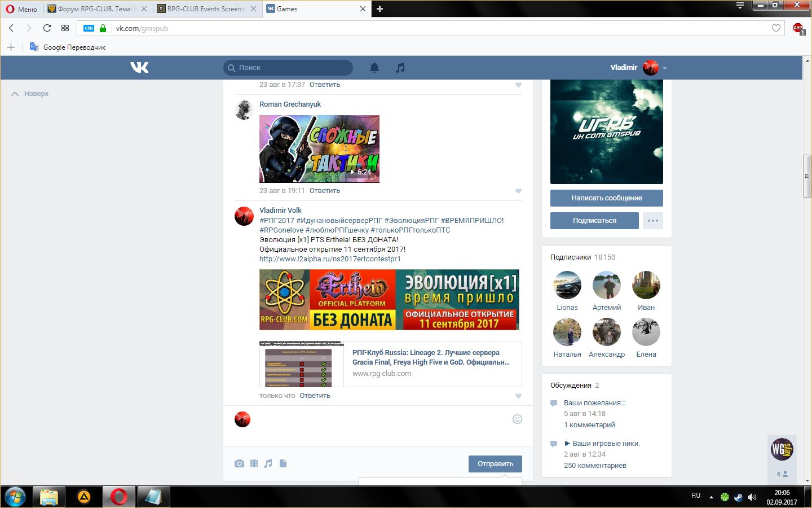Go back in browser history
812x508 pixels.
[11, 28]
